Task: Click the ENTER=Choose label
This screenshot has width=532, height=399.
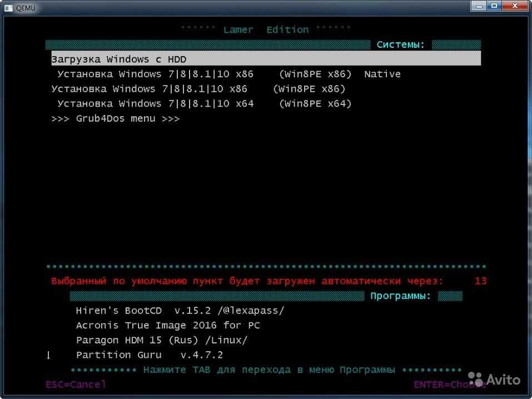Action: [450, 384]
